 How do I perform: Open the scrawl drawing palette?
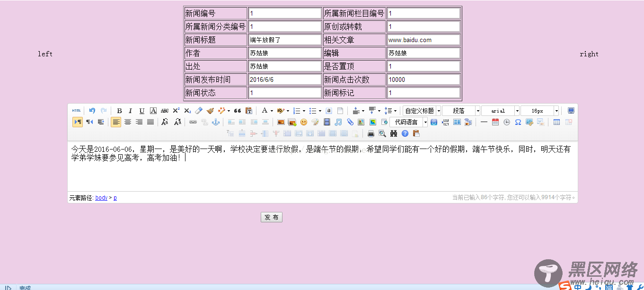click(x=315, y=122)
